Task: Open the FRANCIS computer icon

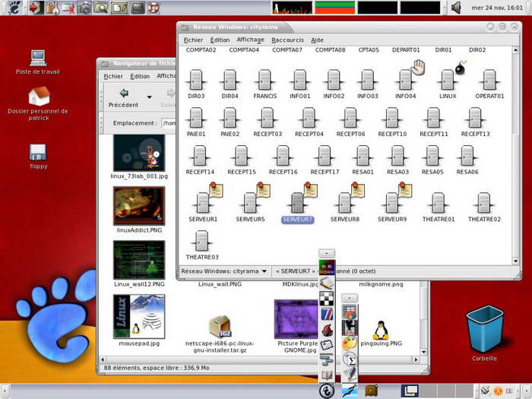Action: pyautogui.click(x=264, y=80)
